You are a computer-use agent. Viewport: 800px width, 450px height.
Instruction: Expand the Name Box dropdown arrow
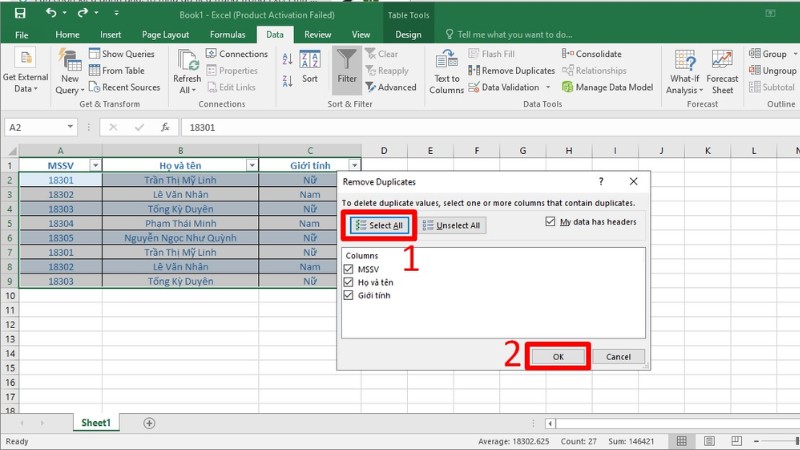tap(71, 128)
